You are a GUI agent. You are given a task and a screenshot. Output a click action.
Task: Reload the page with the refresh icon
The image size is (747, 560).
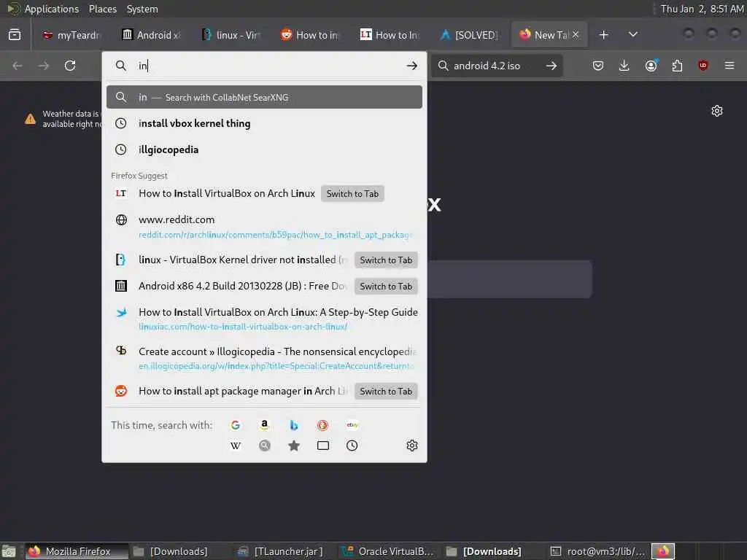coord(70,65)
